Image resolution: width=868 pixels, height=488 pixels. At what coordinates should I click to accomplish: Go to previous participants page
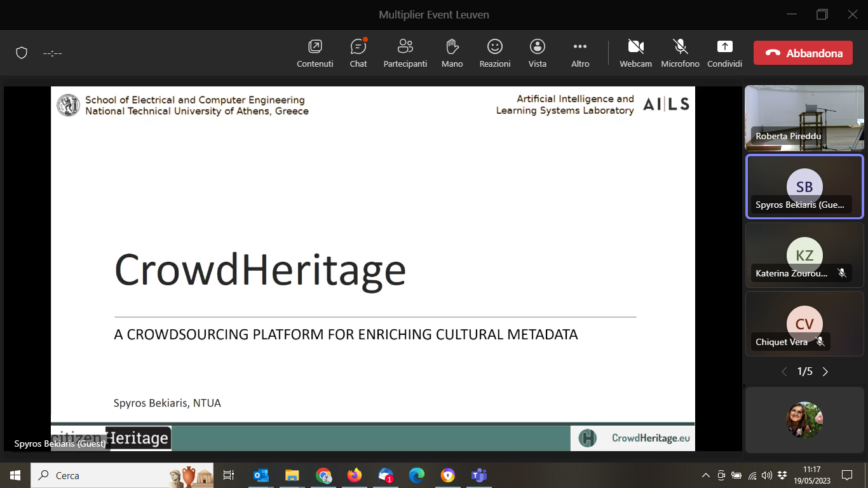[784, 372]
